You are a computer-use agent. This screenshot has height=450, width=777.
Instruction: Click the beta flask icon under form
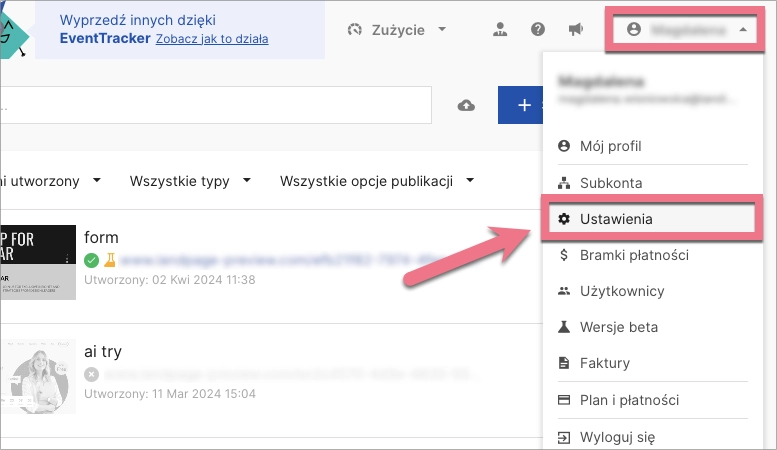click(110, 260)
